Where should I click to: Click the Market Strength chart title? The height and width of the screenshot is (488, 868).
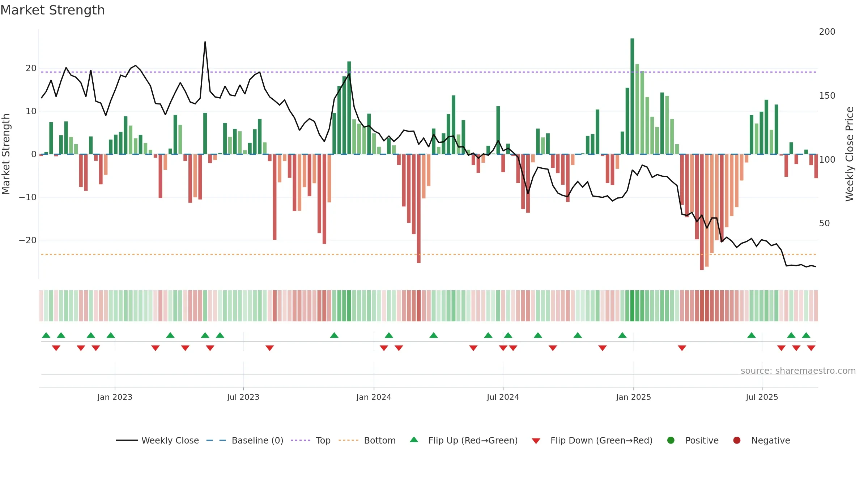[x=52, y=10]
